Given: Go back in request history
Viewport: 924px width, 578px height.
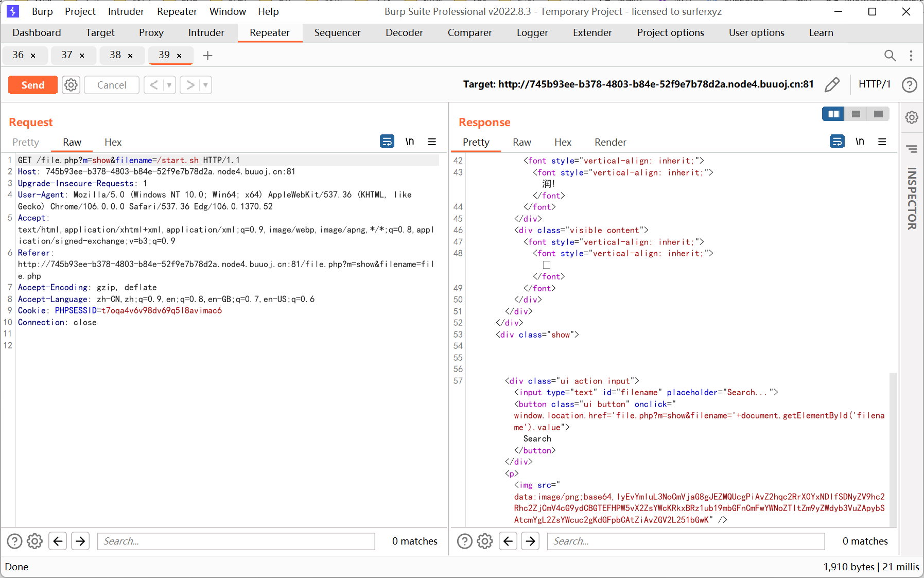Looking at the screenshot, I should tap(153, 85).
